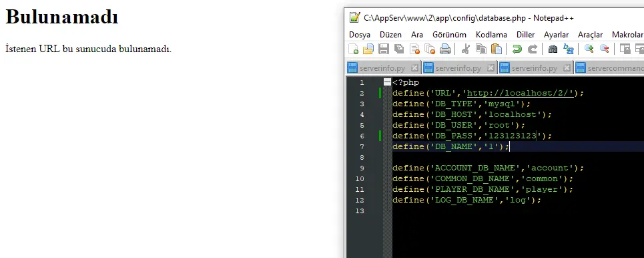Undo the last edit with the green arrow

tap(517, 49)
